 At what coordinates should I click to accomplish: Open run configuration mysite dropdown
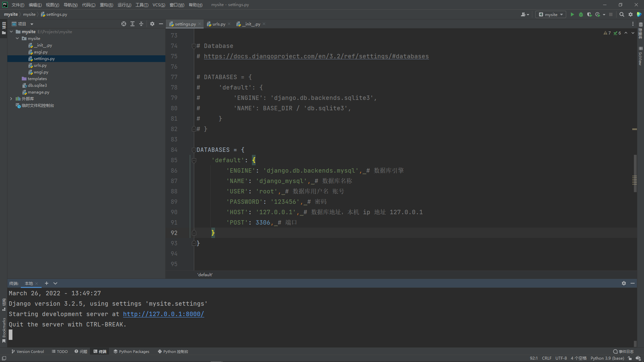(x=551, y=14)
